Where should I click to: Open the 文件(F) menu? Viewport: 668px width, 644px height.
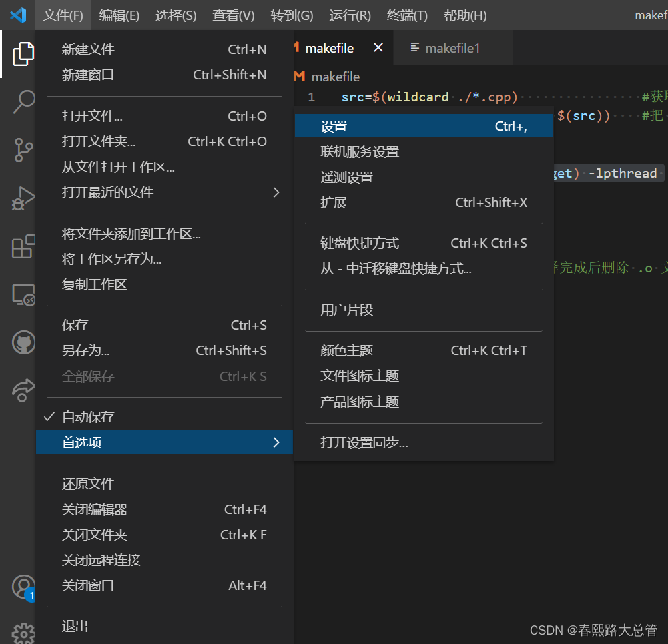(63, 15)
